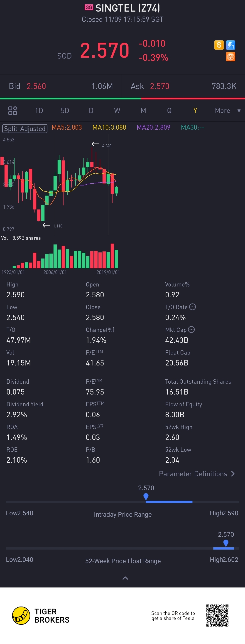The width and height of the screenshot is (245, 644).
Task: Tap the Volume% value 0.92
Action: (172, 295)
